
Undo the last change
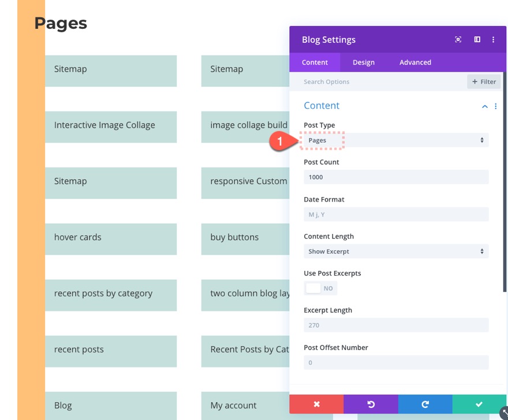coord(371,404)
